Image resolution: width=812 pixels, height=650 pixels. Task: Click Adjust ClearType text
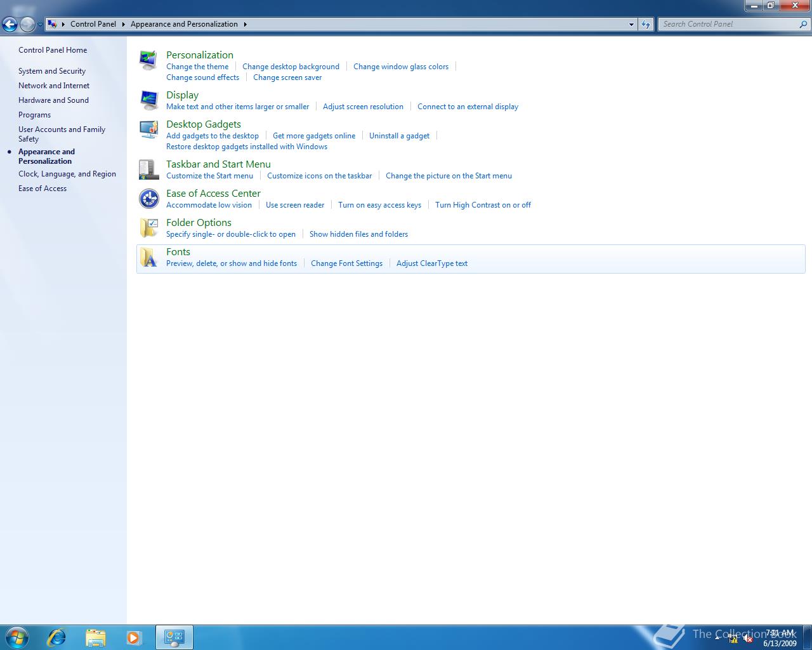pyautogui.click(x=432, y=263)
